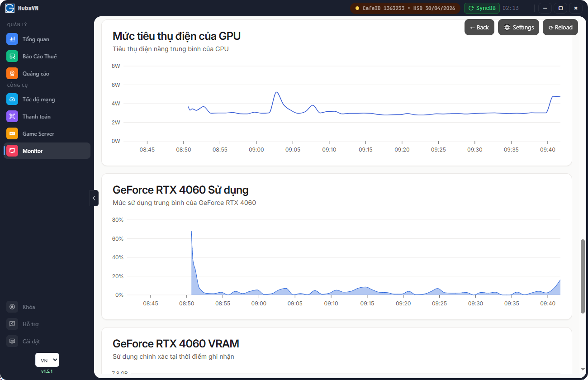Open Tốc độ mạng speed icon
The image size is (588, 380).
pyautogui.click(x=12, y=99)
